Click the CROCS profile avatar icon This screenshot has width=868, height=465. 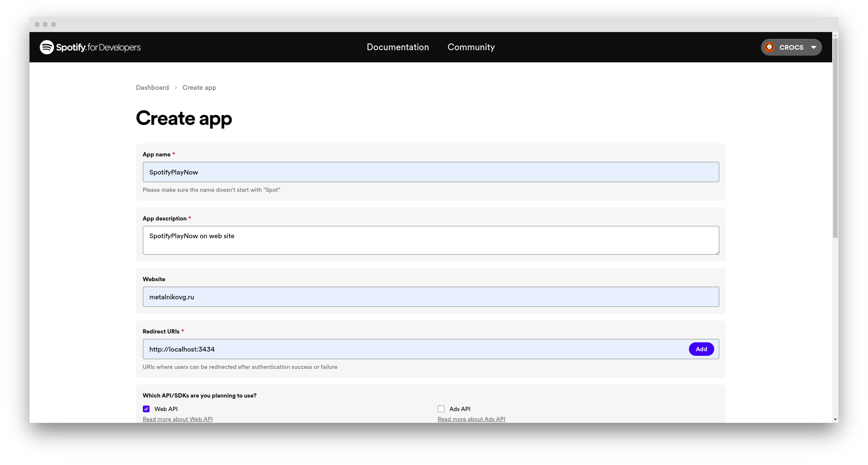point(769,47)
